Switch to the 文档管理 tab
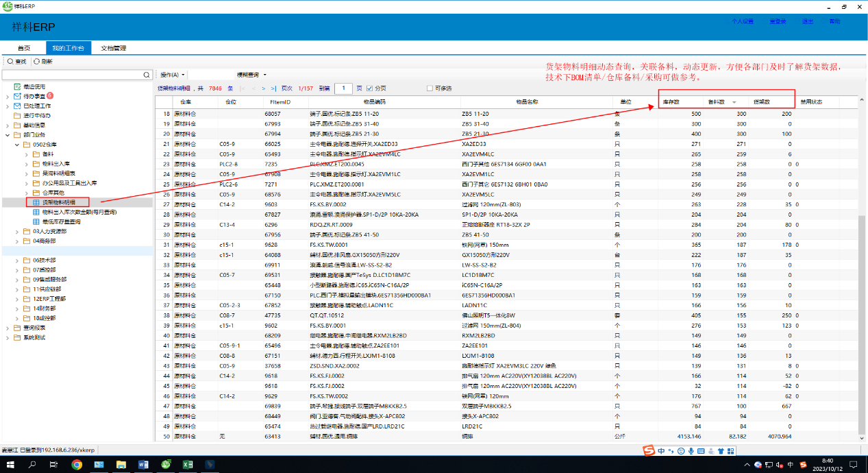The height and width of the screenshot is (473, 868). [113, 48]
